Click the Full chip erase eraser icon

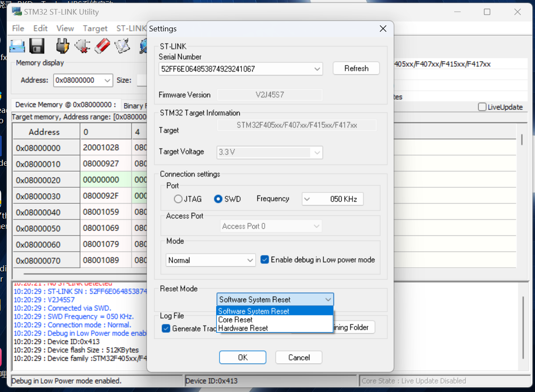coord(102,46)
